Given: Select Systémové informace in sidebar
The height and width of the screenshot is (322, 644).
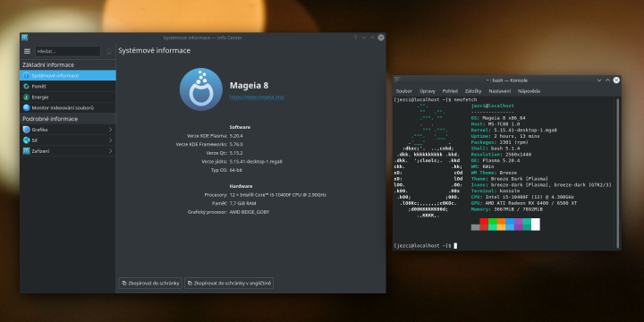Looking at the screenshot, I should (x=68, y=75).
